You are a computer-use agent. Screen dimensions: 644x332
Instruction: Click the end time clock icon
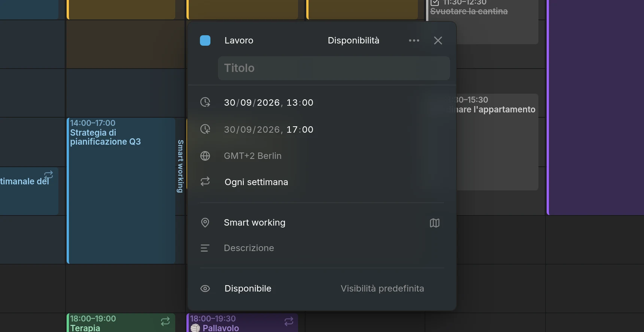point(205,129)
